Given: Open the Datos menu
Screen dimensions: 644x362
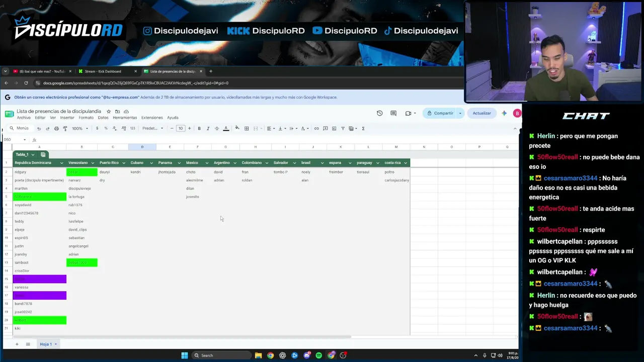Looking at the screenshot, I should 103,118.
